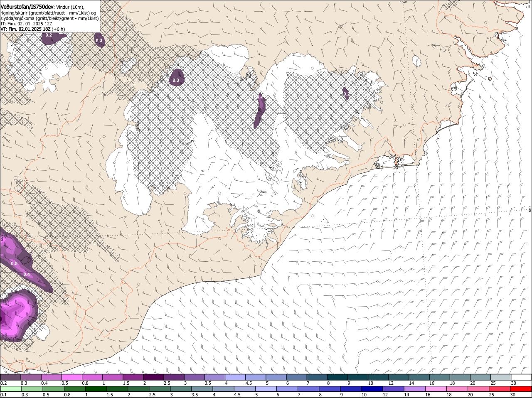This screenshot has width=532, height=398.
Task: Pick the medium green 0.5–0.8 swatch, bottom row
Action: coord(53,389)
